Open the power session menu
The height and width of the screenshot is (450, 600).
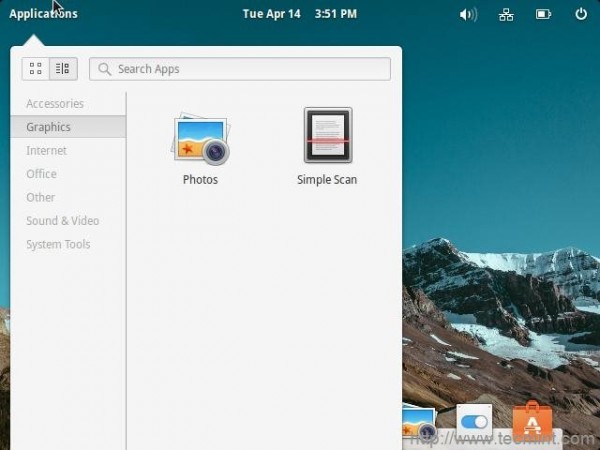(x=581, y=14)
